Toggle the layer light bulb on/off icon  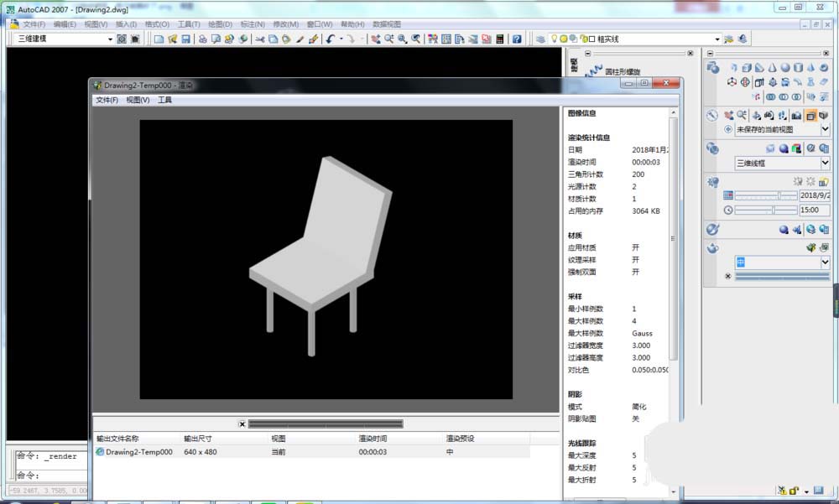tap(554, 39)
